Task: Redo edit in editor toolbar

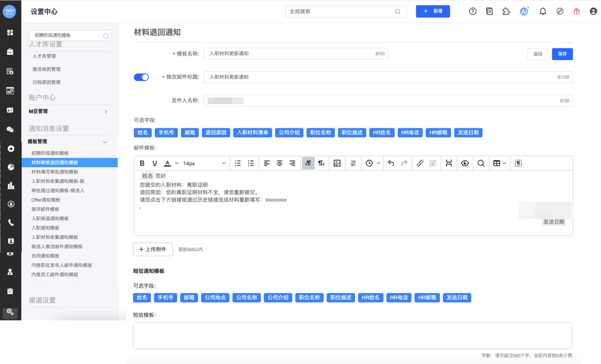Action: 404,163
